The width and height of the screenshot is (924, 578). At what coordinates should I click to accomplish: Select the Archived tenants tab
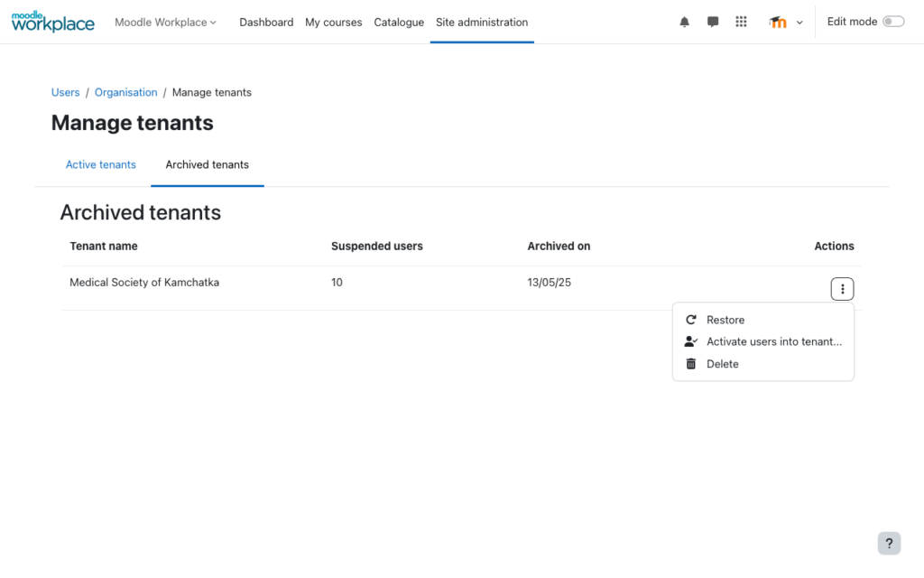(x=207, y=164)
